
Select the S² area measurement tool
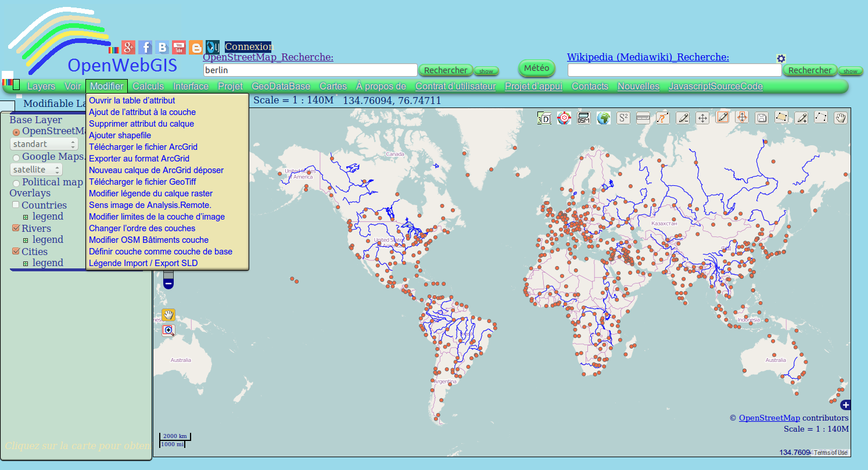[x=623, y=118]
